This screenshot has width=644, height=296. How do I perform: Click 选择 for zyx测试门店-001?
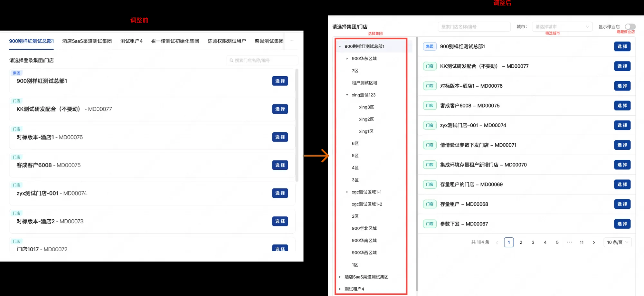click(622, 125)
